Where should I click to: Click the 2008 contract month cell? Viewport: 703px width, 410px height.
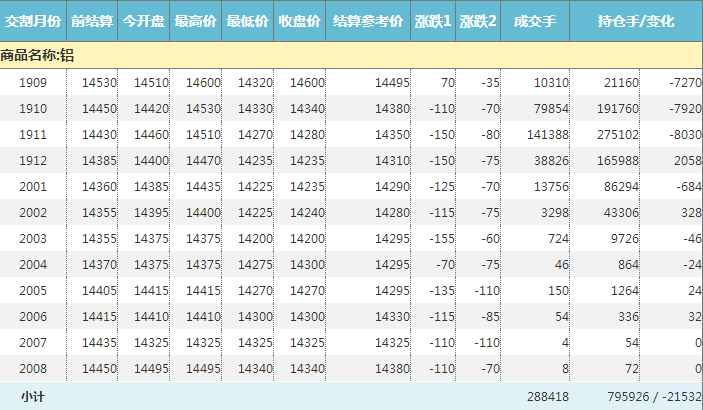[x=34, y=368]
